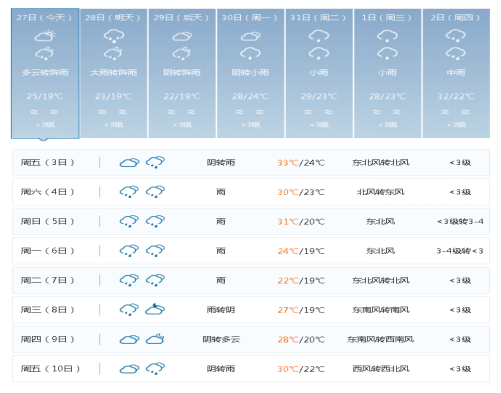501x393 pixels.
Task: Click the overcast cloud icon for 周五 (3日)
Action: [x=129, y=162]
